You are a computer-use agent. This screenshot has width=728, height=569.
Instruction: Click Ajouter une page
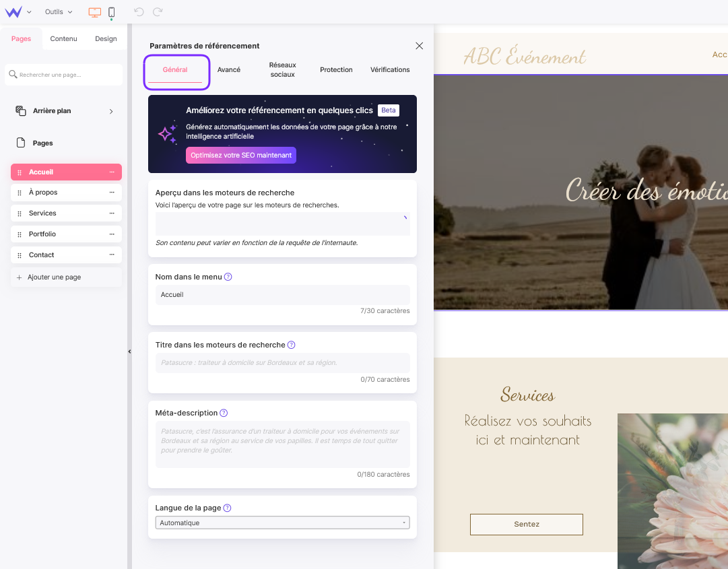(54, 277)
